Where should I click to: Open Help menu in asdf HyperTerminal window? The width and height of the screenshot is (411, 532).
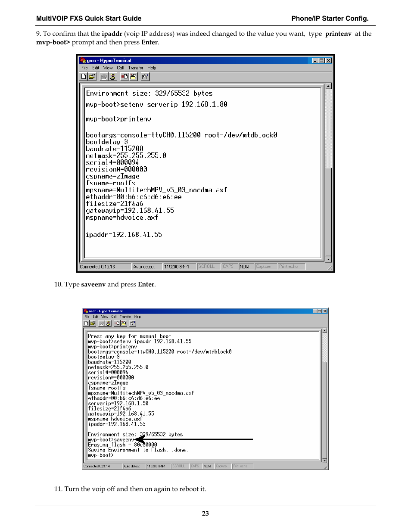click(137, 317)
